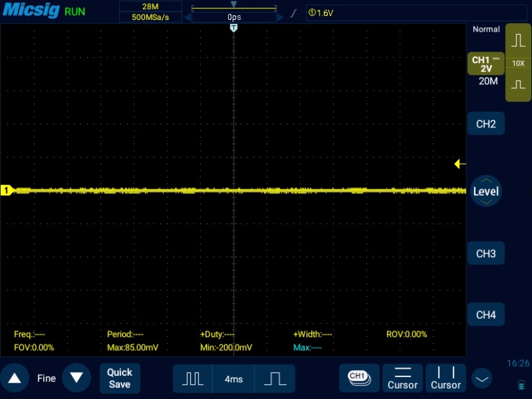Tap the Period measurement readout
The image size is (532, 399).
[125, 334]
